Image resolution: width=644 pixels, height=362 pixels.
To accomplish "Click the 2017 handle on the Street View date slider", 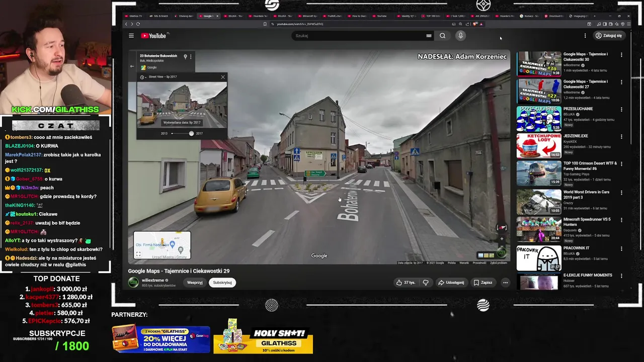I will (x=191, y=133).
